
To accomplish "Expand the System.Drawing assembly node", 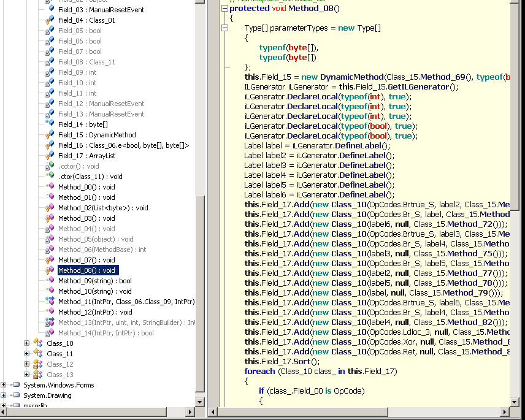I will pyautogui.click(x=4, y=395).
